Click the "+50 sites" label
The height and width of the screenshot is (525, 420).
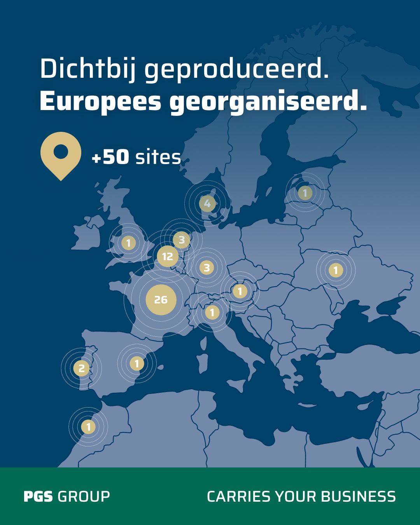pos(136,157)
